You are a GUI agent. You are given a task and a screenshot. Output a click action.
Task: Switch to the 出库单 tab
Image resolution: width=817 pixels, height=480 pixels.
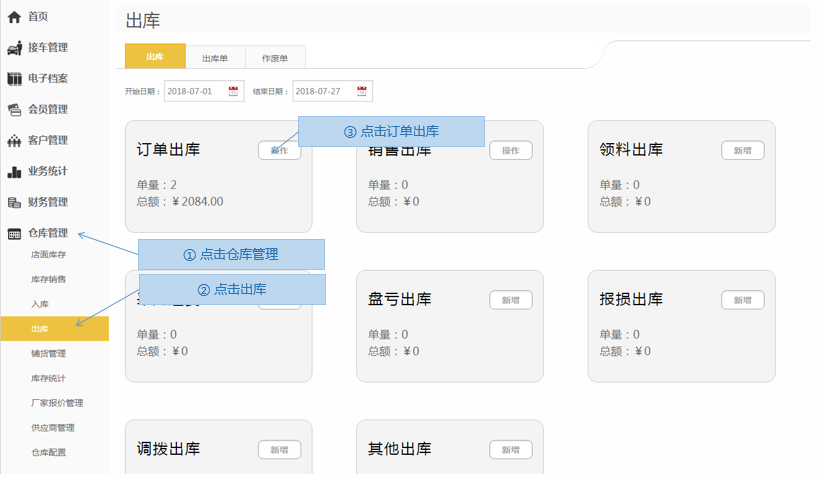(x=215, y=58)
